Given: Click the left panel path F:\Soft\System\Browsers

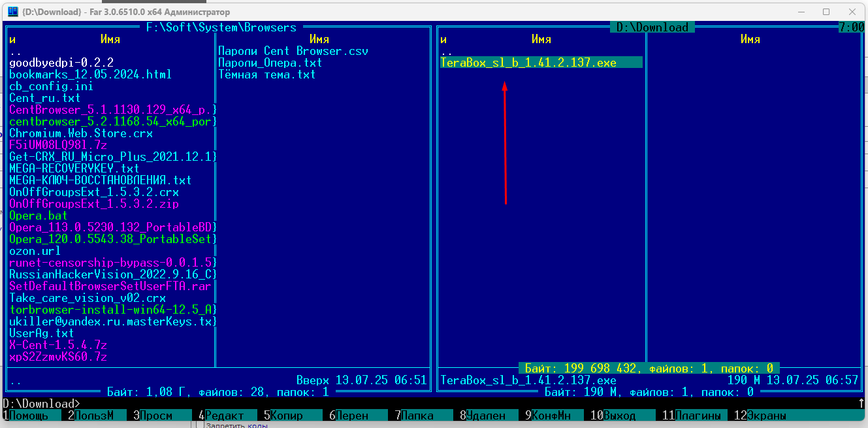Looking at the screenshot, I should (x=221, y=27).
